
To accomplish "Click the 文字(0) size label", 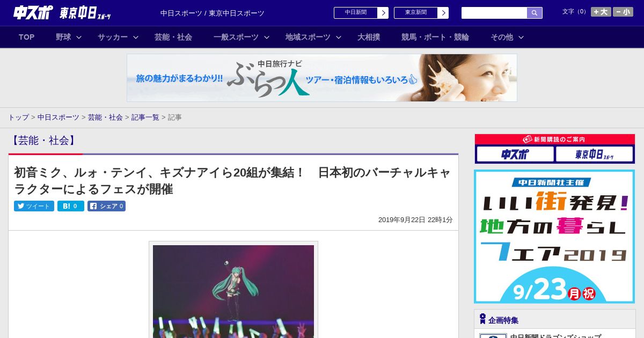I will point(574,12).
